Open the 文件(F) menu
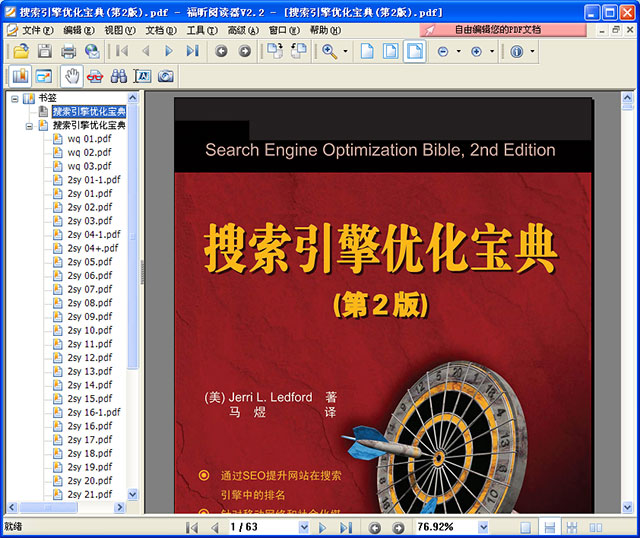Screen dimensions: 640x538 pos(36,30)
